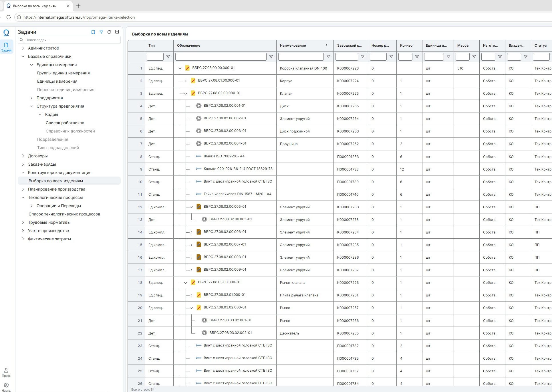Collapse the Базовые справочники tree node
The height and width of the screenshot is (392, 552).
[x=23, y=56]
